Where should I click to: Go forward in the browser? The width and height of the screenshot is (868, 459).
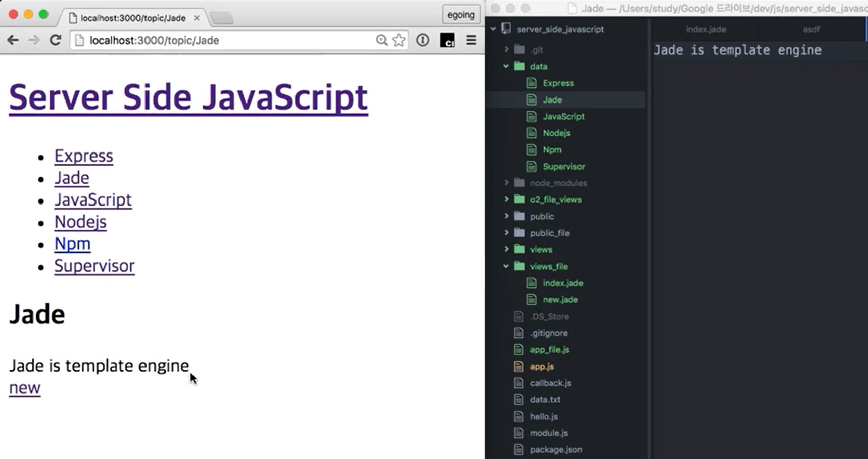click(34, 40)
